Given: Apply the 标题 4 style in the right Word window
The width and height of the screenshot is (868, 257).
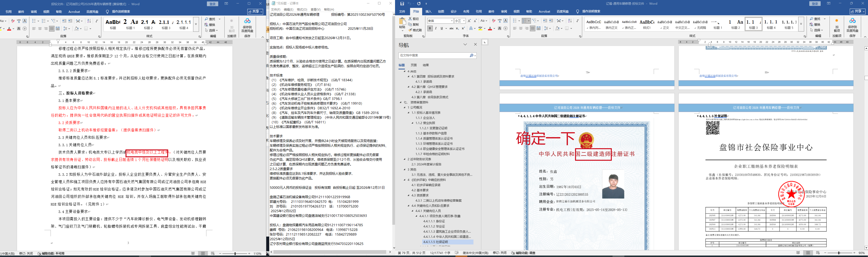Looking at the screenshot, I should 771,24.
